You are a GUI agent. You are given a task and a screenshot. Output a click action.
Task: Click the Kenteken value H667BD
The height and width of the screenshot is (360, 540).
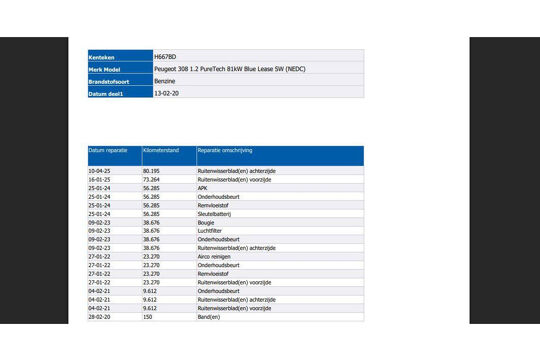point(165,56)
